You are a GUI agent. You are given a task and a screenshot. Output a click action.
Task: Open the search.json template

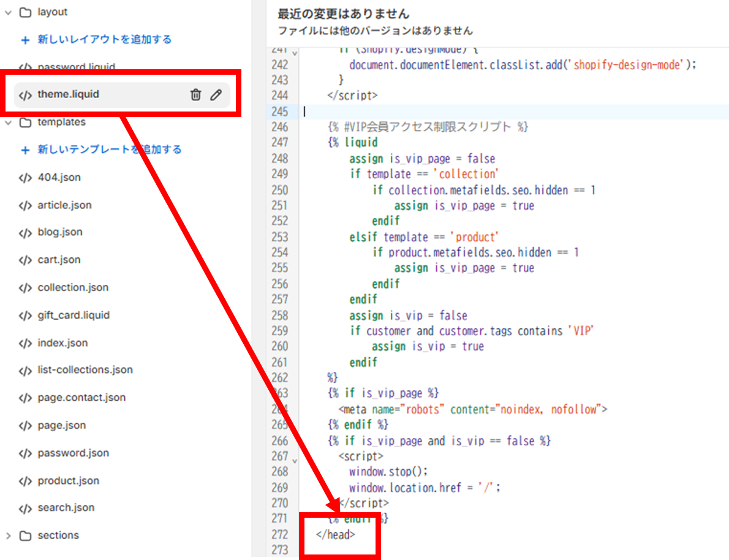(x=66, y=507)
